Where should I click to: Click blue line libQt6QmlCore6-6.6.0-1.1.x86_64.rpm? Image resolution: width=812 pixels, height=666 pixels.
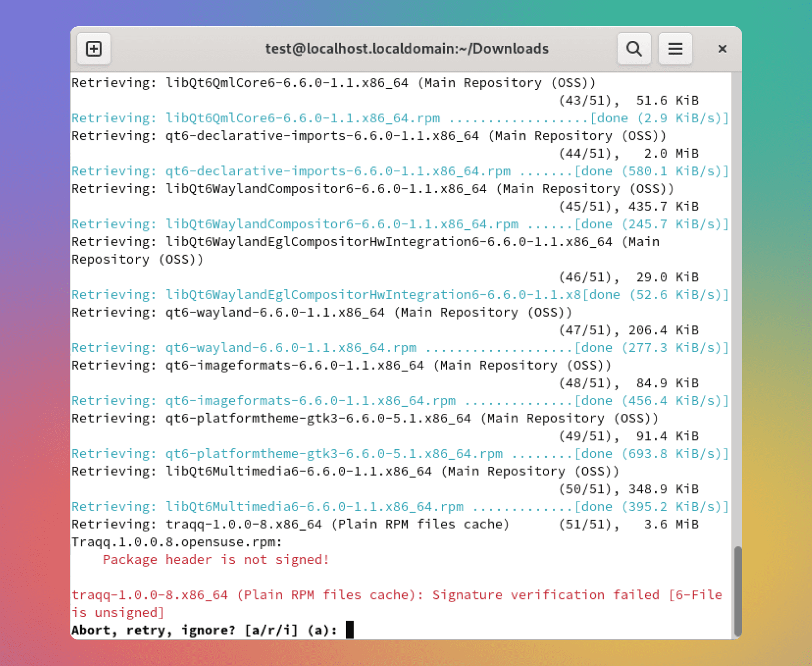tap(401, 118)
